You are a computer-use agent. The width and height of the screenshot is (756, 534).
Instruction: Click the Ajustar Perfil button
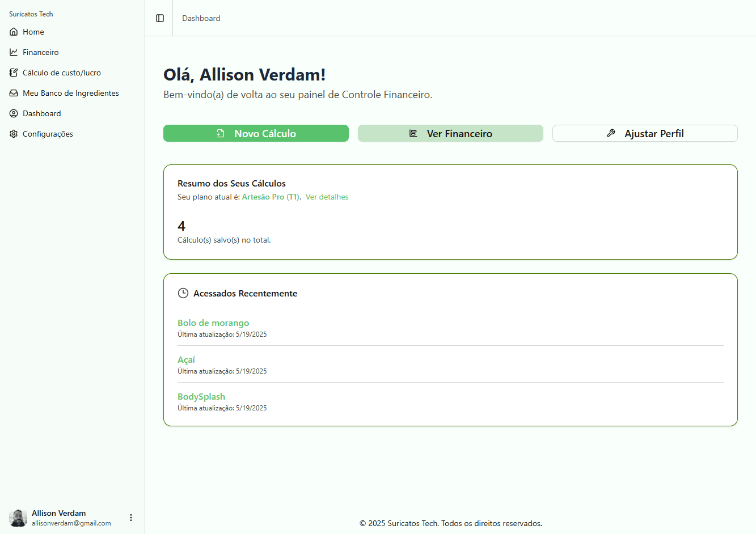(645, 133)
